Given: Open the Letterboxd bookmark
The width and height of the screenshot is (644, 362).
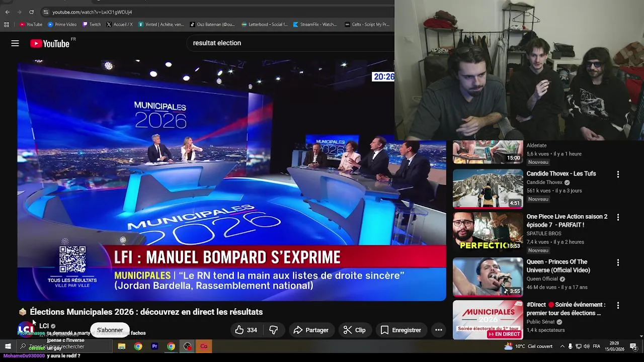Looking at the screenshot, I should pos(265,24).
